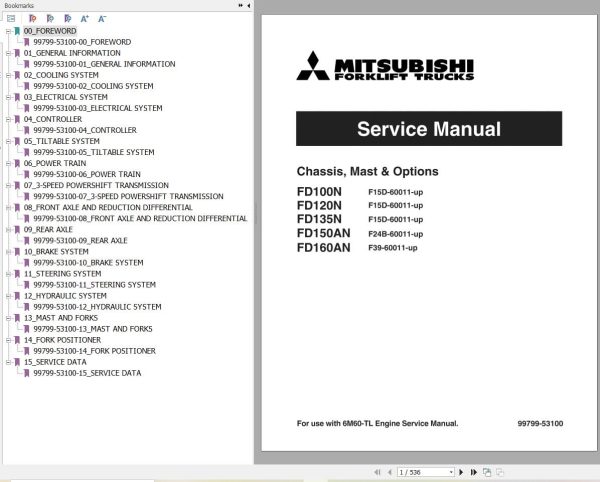
Task: Click the bookmark icon of 01_GENERAL INFORMATION
Action: (x=17, y=53)
